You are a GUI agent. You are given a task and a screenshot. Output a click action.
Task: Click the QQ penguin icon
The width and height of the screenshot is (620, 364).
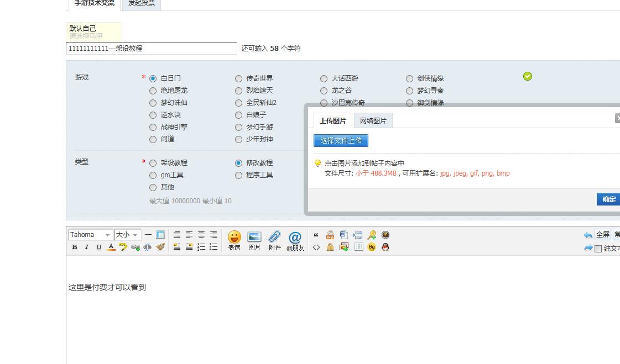pyautogui.click(x=385, y=247)
